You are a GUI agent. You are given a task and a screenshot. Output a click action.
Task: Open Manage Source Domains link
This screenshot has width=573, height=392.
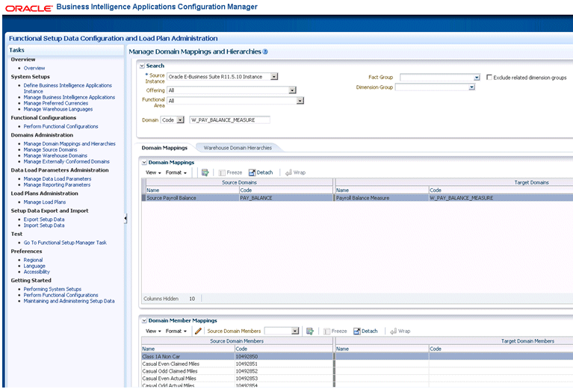tap(51, 150)
